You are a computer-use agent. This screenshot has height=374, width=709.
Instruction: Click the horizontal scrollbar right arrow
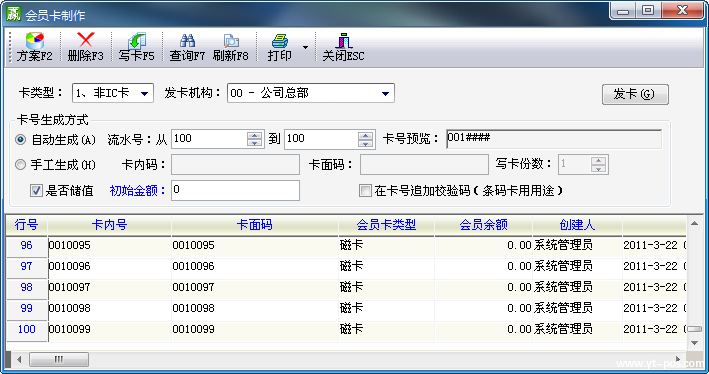678,360
